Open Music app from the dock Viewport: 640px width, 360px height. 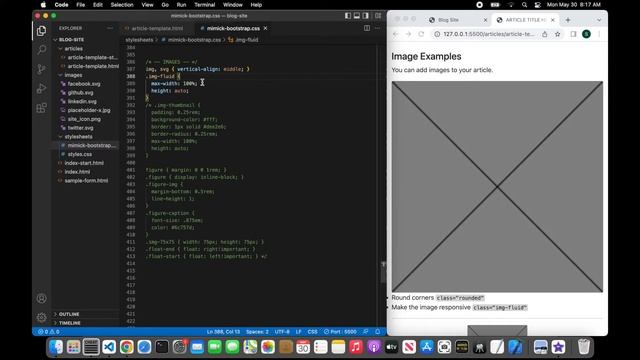pos(356,347)
